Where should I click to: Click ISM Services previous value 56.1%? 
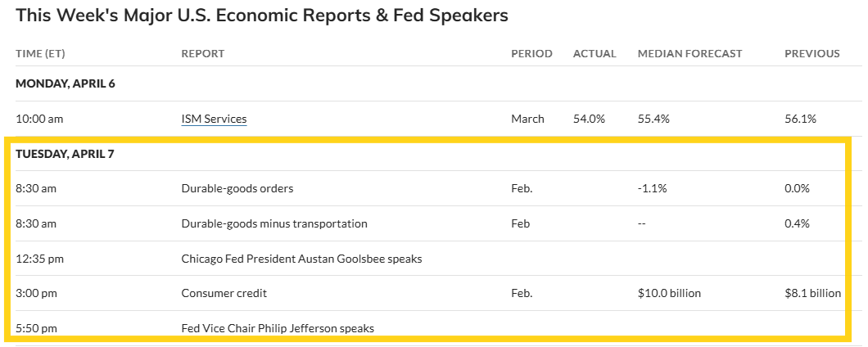[800, 119]
